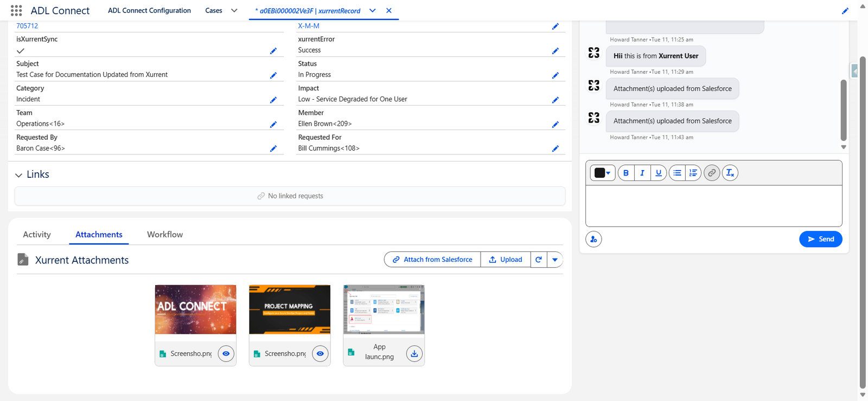
Task: Click into the note text editor area
Action: (x=714, y=206)
